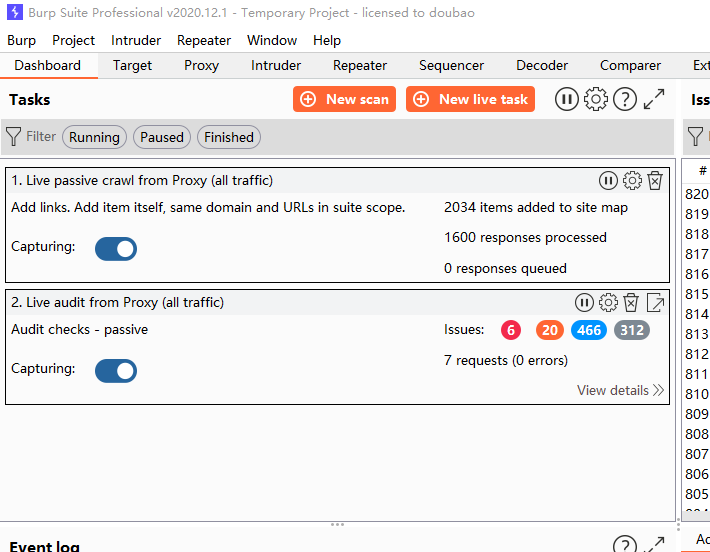The image size is (710, 552).
Task: Open Tasks help question mark icon
Action: tap(625, 99)
